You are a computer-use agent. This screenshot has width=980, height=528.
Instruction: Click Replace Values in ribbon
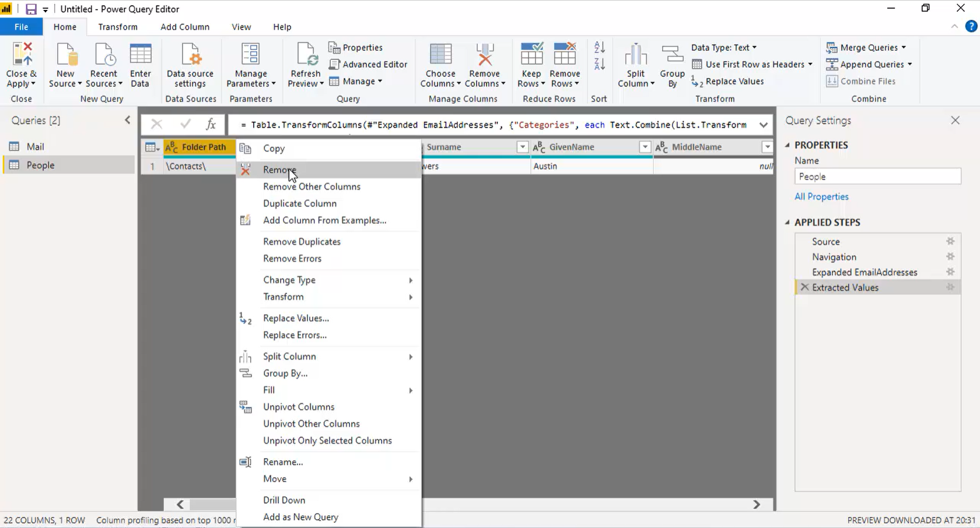(x=727, y=82)
